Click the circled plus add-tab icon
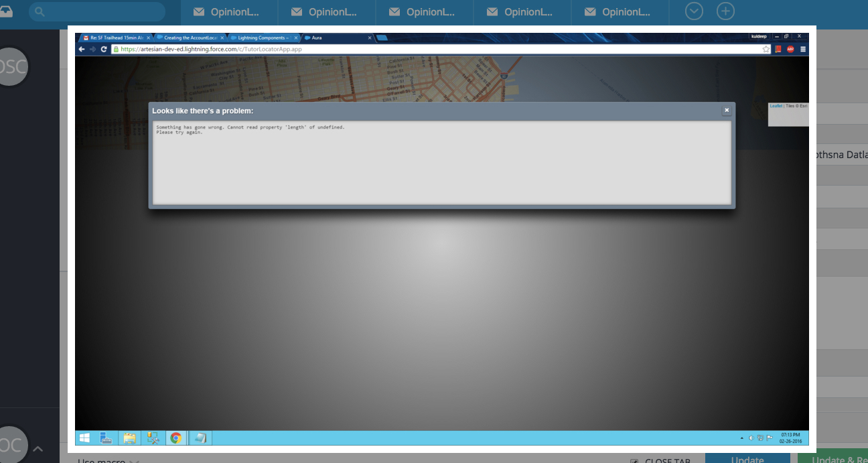 (725, 11)
